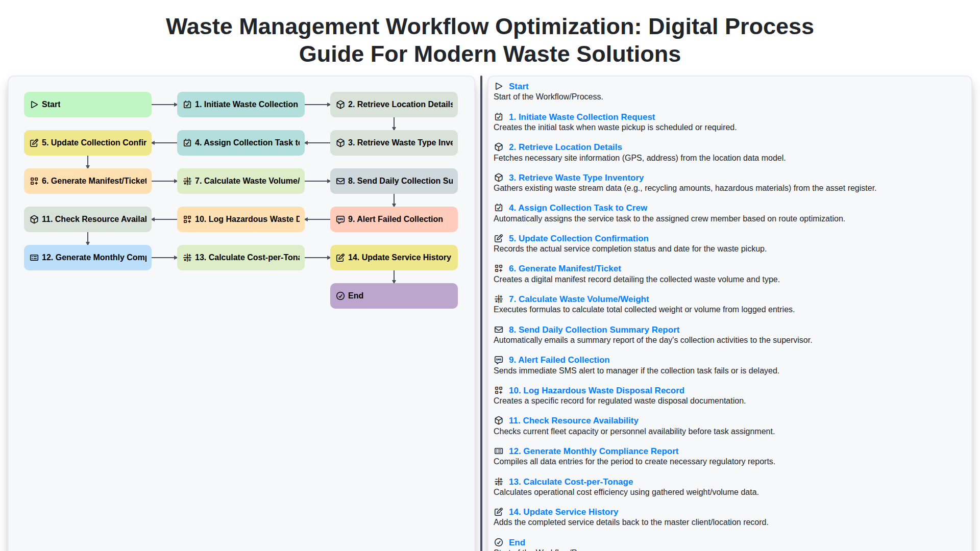Click the calculator icon on Calculate Cost-per-Tonage node

187,257
